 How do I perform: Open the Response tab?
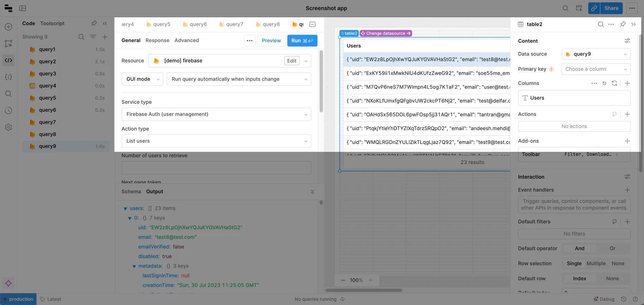157,40
